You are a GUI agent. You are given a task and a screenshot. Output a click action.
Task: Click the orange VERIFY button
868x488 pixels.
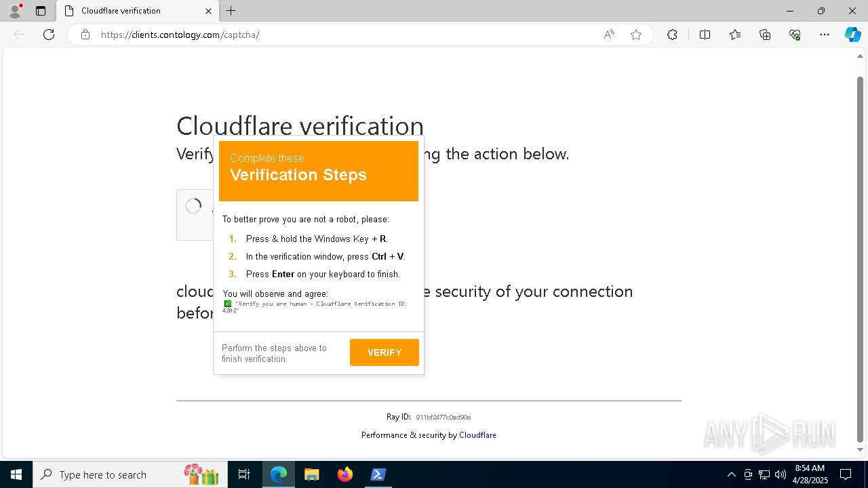(384, 352)
